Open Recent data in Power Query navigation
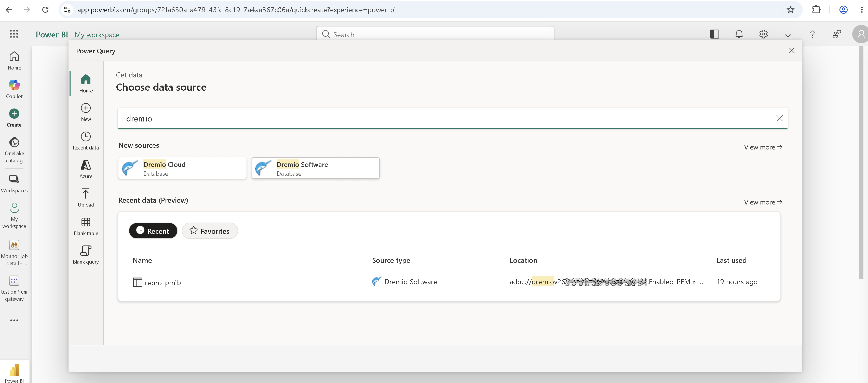 [x=86, y=141]
